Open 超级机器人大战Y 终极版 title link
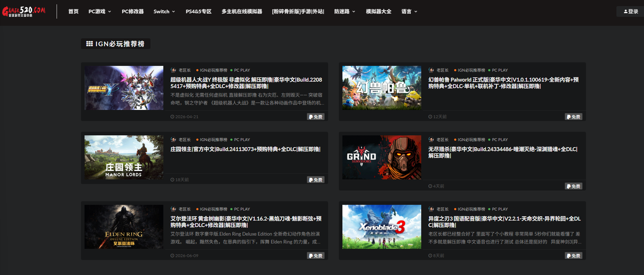 [x=246, y=83]
